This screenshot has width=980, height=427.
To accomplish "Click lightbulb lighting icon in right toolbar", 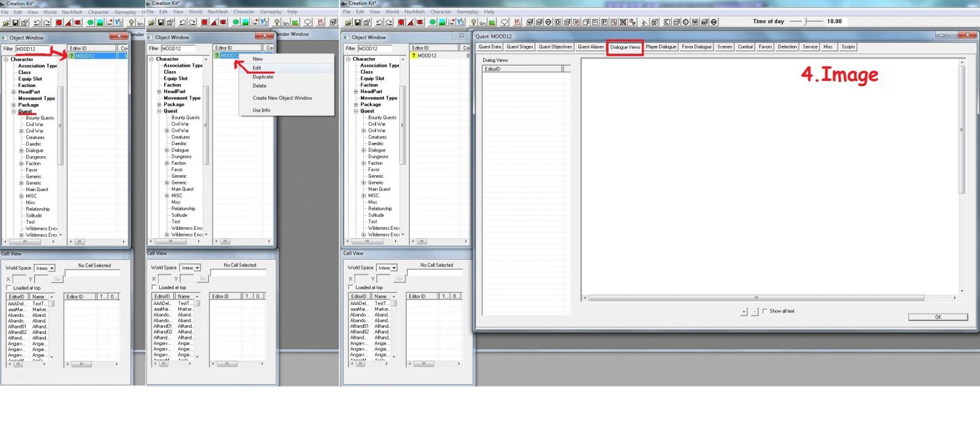I will click(x=474, y=22).
